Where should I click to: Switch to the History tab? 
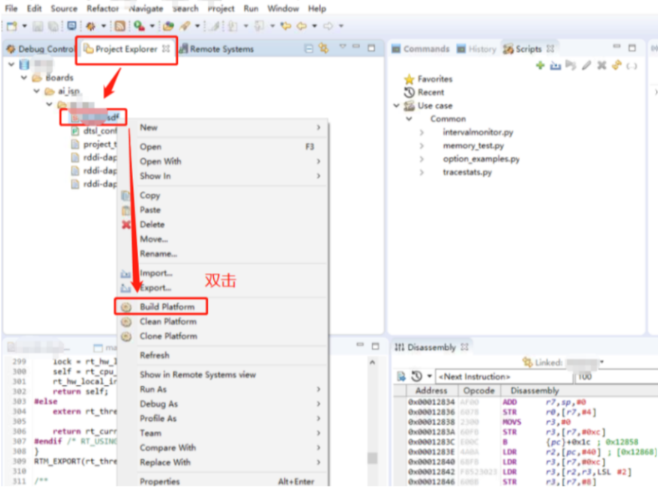point(481,48)
